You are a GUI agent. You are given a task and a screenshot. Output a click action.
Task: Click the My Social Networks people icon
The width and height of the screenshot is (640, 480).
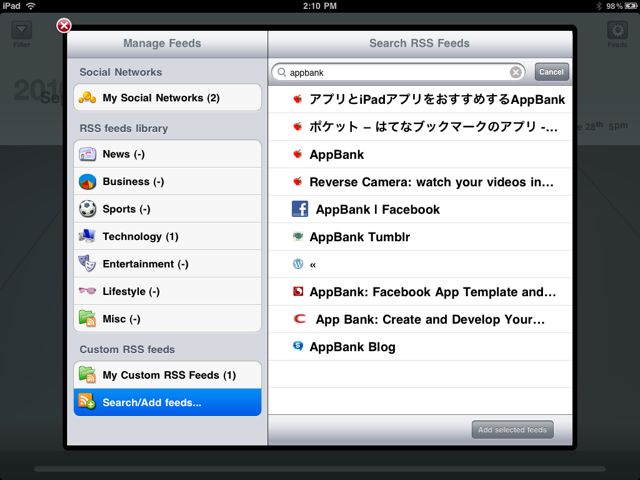pyautogui.click(x=87, y=98)
